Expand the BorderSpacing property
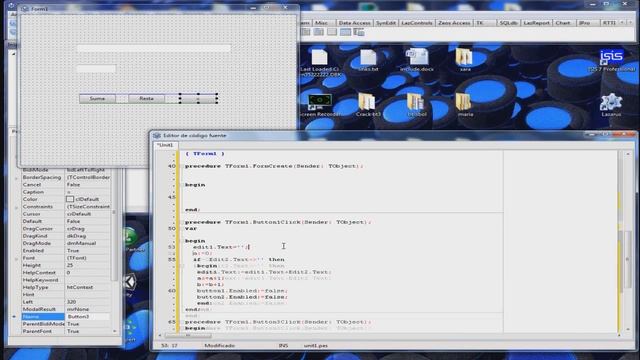The image size is (640, 360). (16, 178)
